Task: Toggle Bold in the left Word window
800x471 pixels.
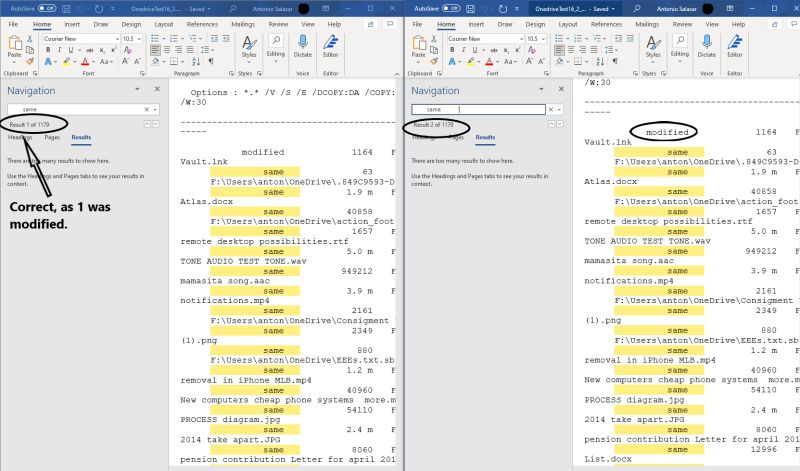Action: [x=48, y=50]
